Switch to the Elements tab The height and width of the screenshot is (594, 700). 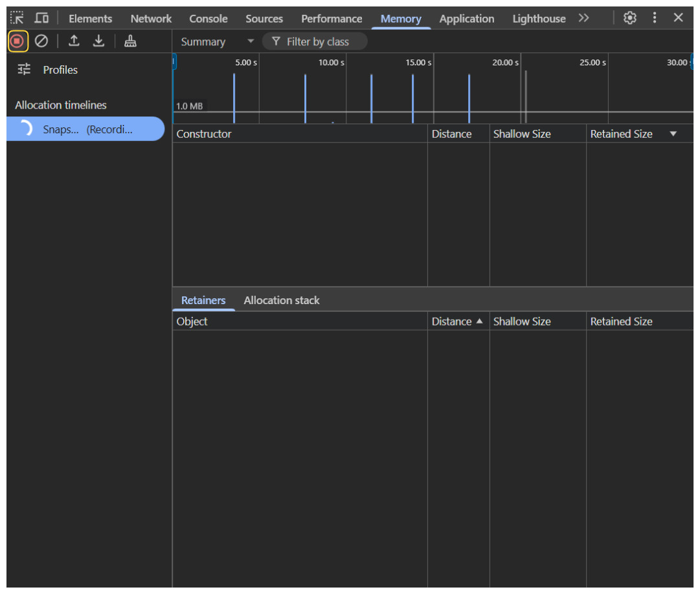click(x=90, y=19)
